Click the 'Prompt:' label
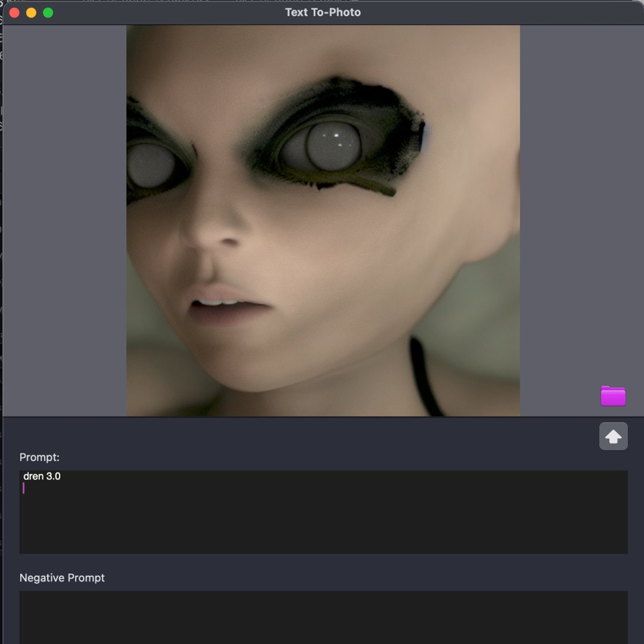 39,457
